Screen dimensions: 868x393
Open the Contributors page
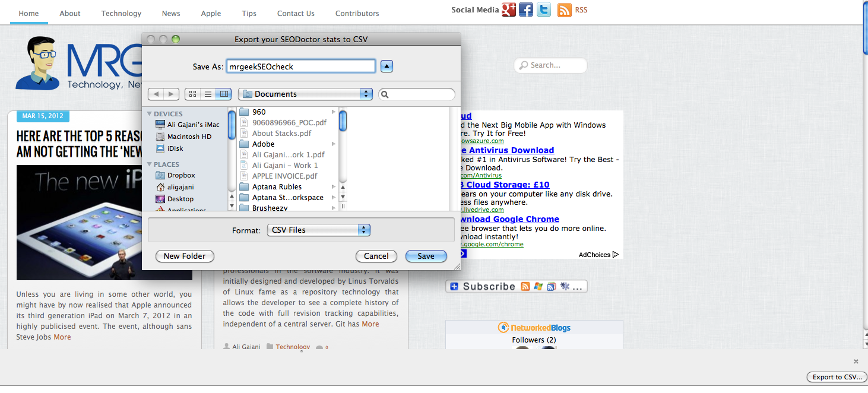point(357,13)
